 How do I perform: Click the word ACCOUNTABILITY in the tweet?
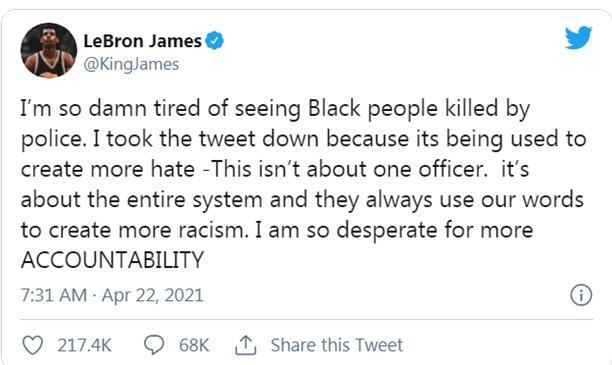coord(112,260)
